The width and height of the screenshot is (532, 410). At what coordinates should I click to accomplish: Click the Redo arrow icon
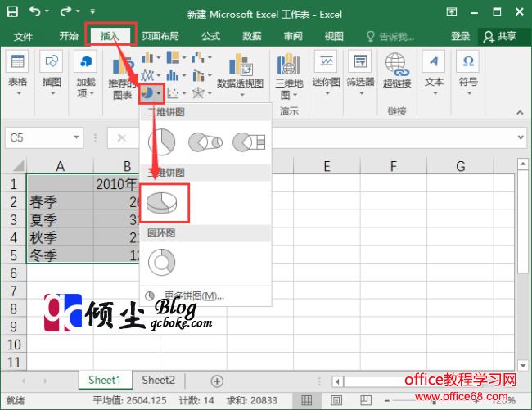click(65, 11)
